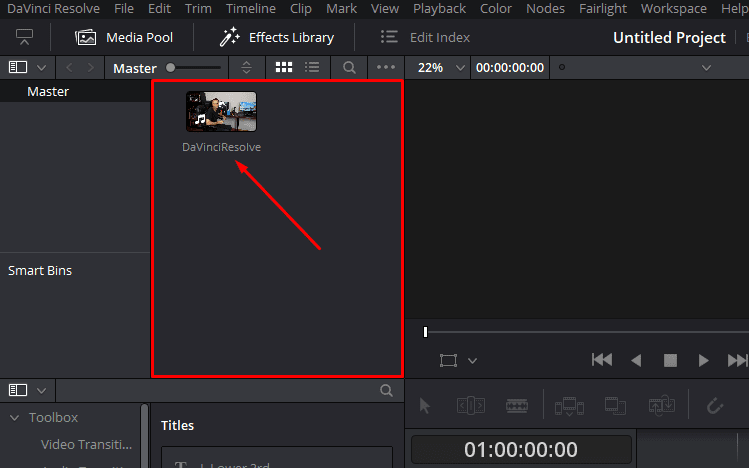Click the monitor layout icon at top left
749x468 pixels.
point(24,37)
